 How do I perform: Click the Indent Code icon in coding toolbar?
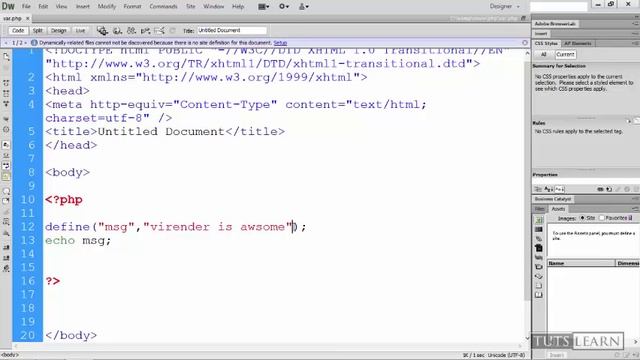(x=6, y=247)
